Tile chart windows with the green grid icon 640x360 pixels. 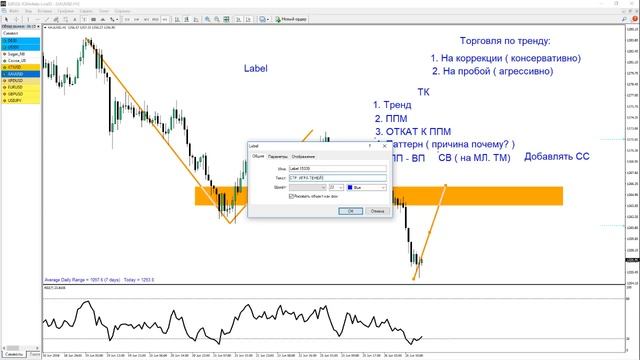[x=226, y=19]
